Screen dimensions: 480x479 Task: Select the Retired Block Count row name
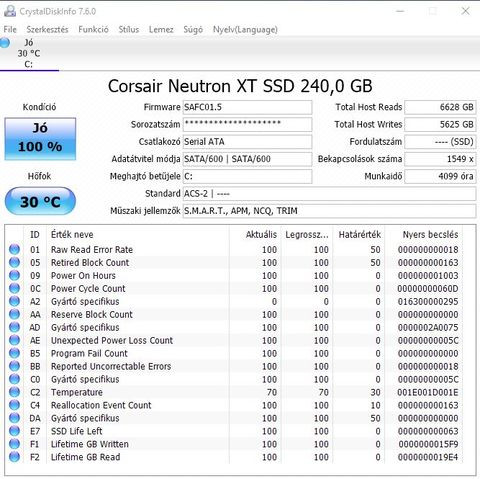[90, 263]
